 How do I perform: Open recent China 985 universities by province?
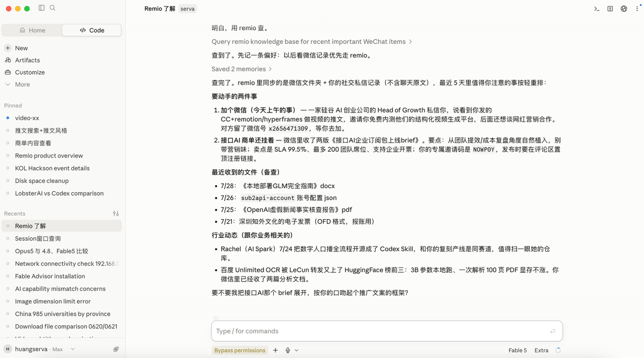click(62, 314)
